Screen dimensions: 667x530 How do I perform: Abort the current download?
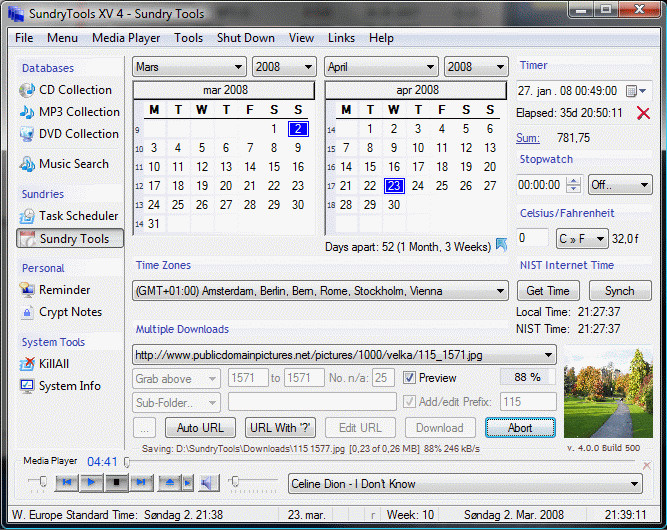(520, 427)
